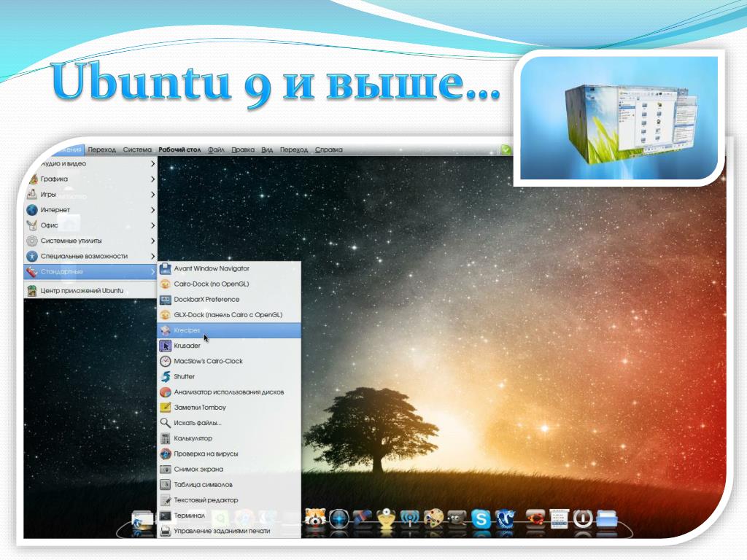The image size is (747, 560).
Task: Click the magnifier icon beside Искать файлы
Action: tap(166, 423)
